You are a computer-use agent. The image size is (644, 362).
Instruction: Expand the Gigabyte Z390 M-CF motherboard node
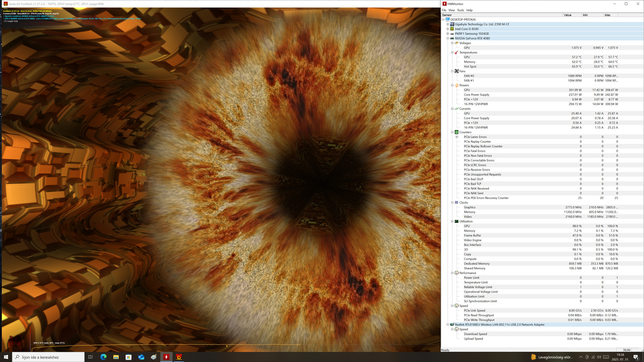click(448, 24)
